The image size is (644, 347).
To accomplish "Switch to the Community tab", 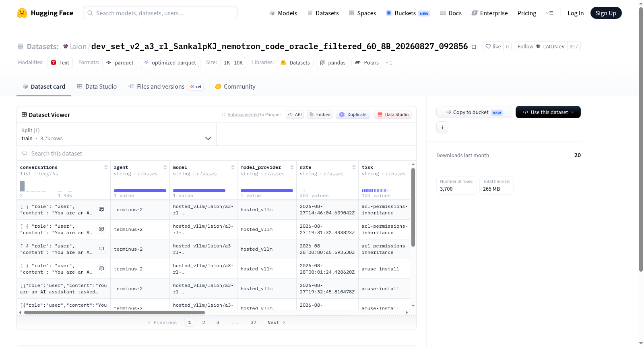I will tap(235, 86).
